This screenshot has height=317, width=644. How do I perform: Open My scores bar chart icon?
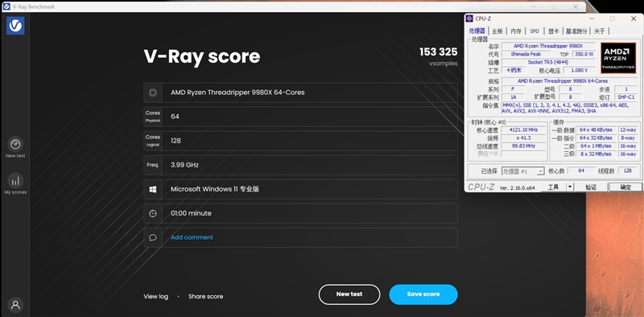click(x=15, y=181)
